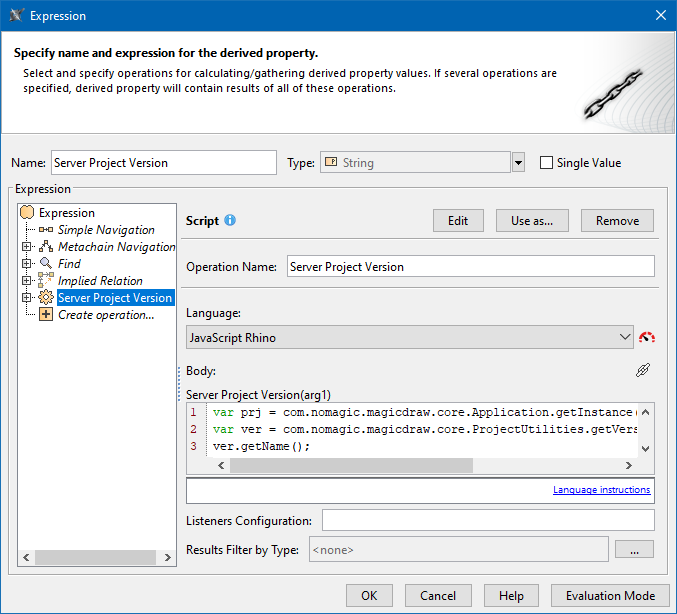Open the Type dropdown arrow

[x=518, y=163]
